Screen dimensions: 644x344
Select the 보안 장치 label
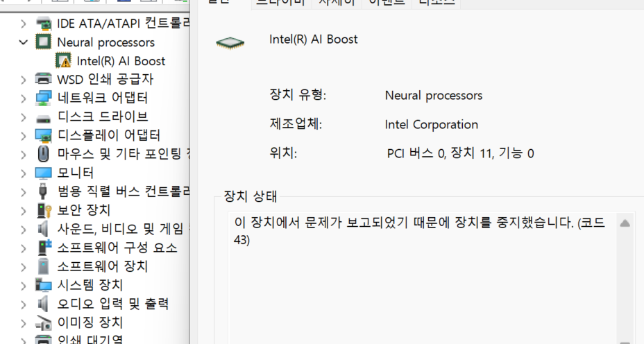tap(84, 210)
